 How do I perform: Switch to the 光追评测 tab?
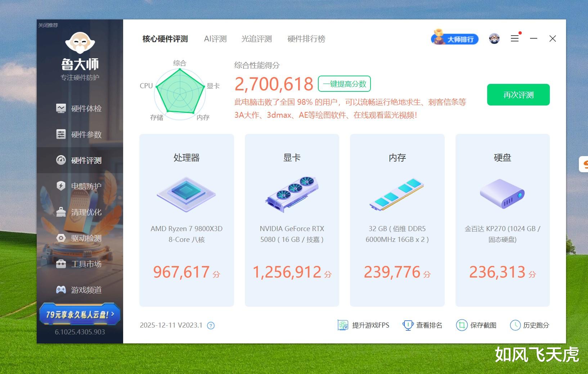point(256,39)
